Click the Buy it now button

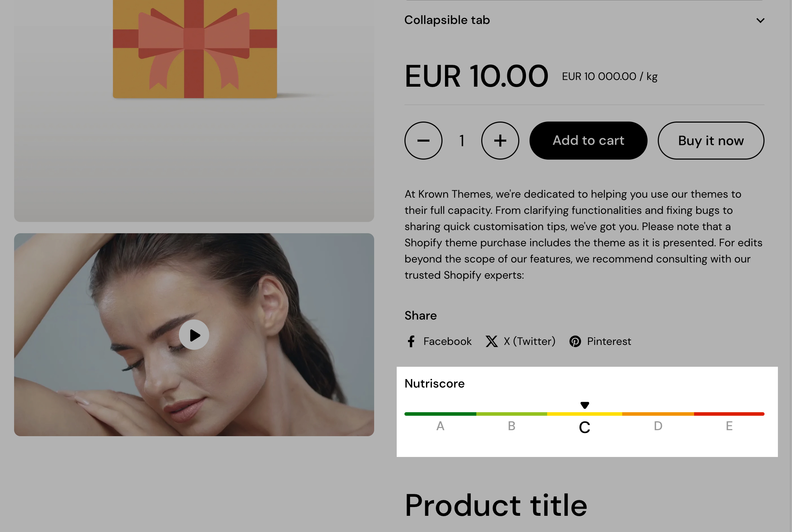click(711, 141)
